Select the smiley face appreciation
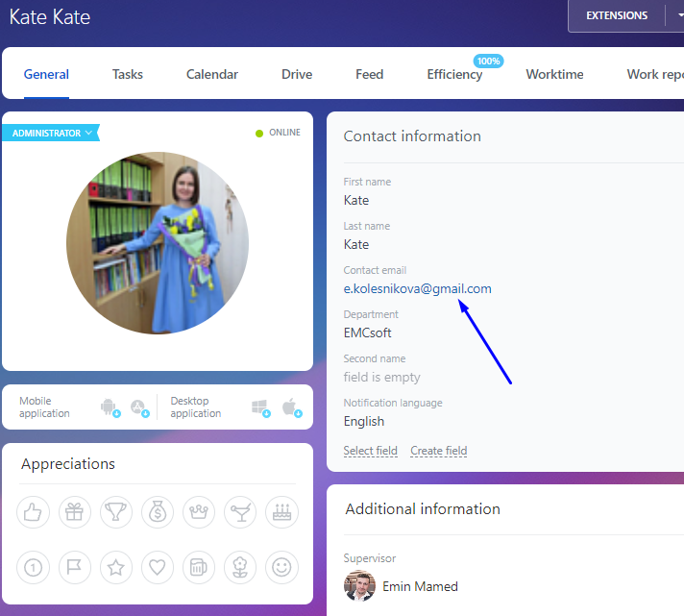This screenshot has height=616, width=684. 281,568
